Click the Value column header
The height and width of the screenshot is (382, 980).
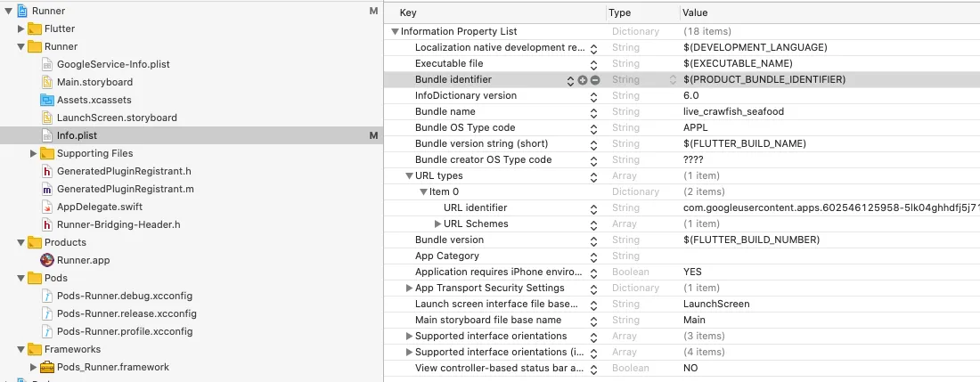695,12
